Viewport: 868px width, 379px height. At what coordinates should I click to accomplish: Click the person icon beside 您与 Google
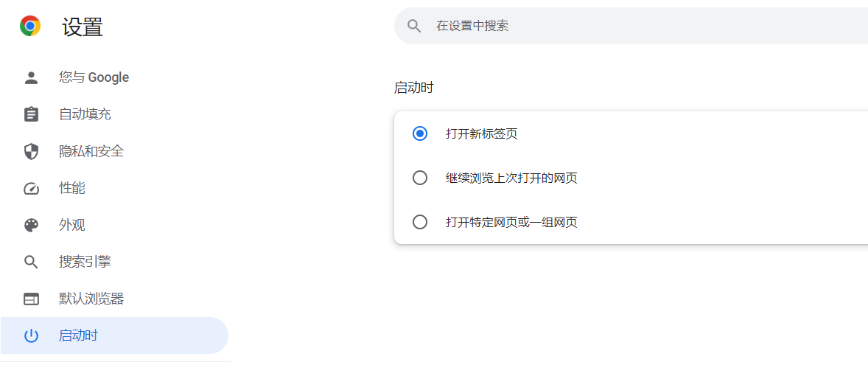tap(31, 77)
